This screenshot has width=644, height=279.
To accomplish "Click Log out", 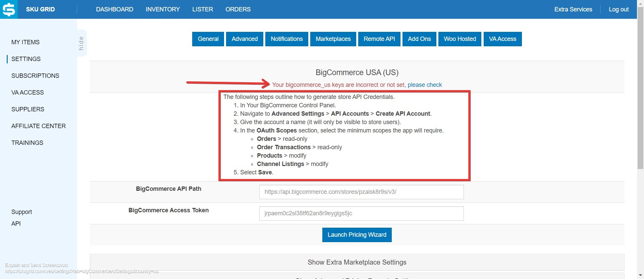I will (x=619, y=9).
